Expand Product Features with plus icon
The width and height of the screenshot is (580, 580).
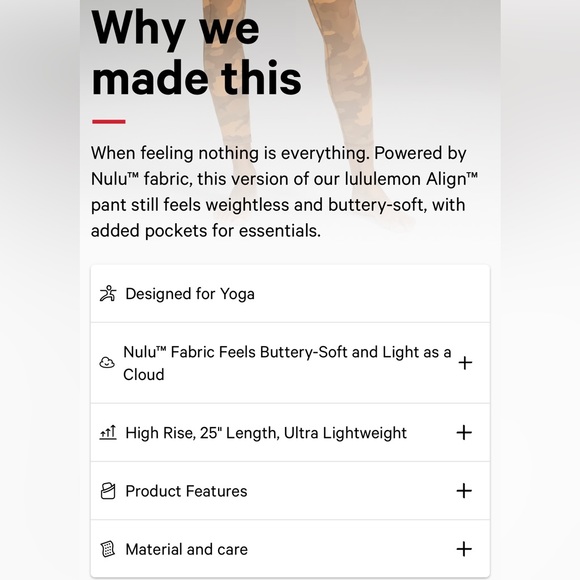(464, 491)
